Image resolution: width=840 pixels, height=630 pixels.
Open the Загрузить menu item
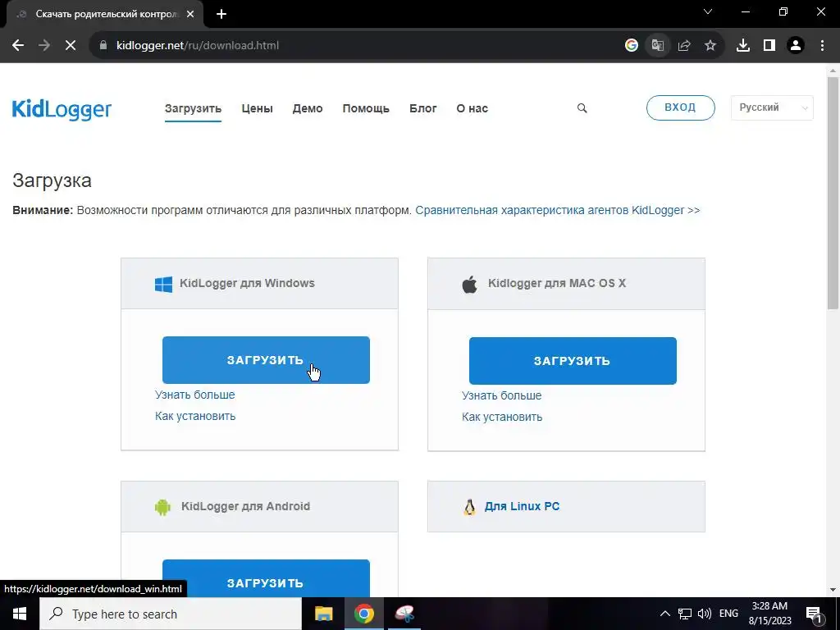(193, 108)
